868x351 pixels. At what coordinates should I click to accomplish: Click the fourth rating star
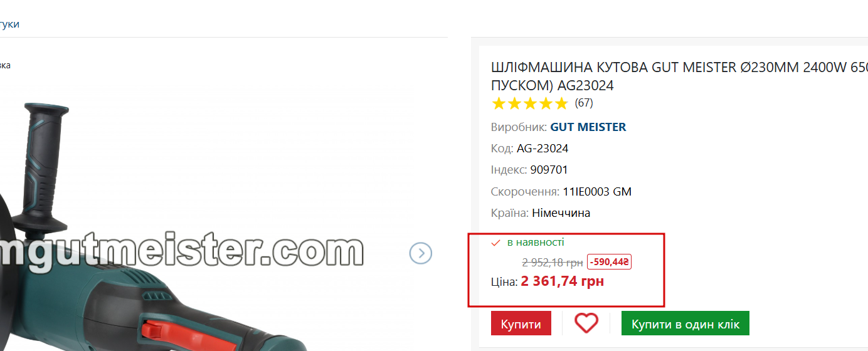click(546, 103)
